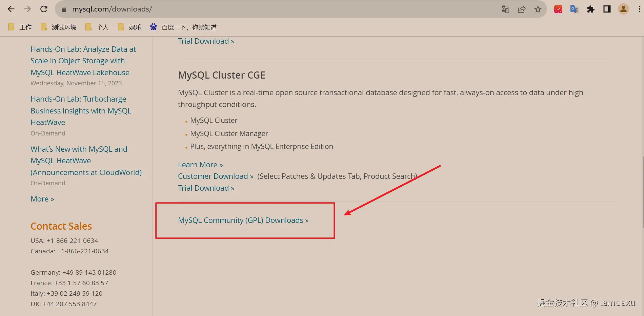Click Learn More under MySQL Cluster CGE
644x316 pixels.
click(x=200, y=165)
